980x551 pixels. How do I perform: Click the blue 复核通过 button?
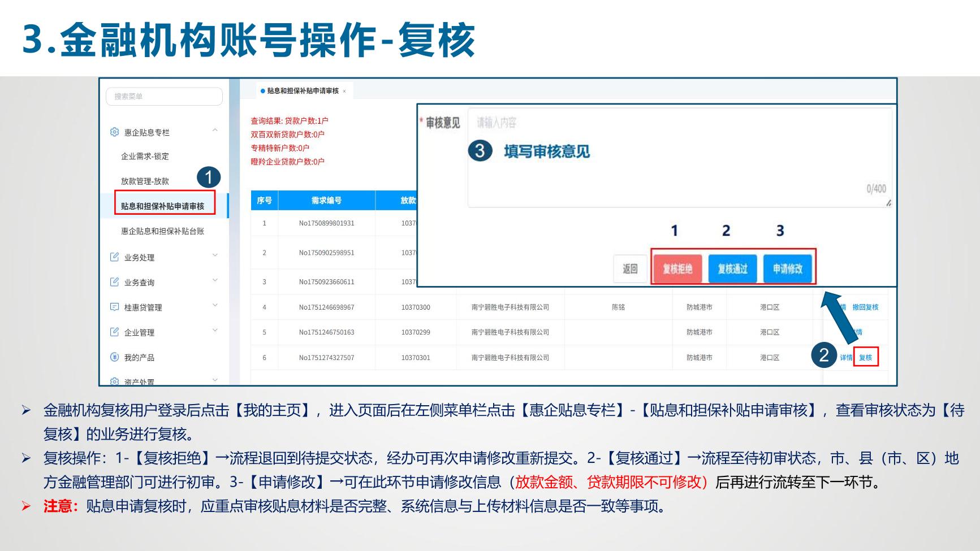click(732, 269)
